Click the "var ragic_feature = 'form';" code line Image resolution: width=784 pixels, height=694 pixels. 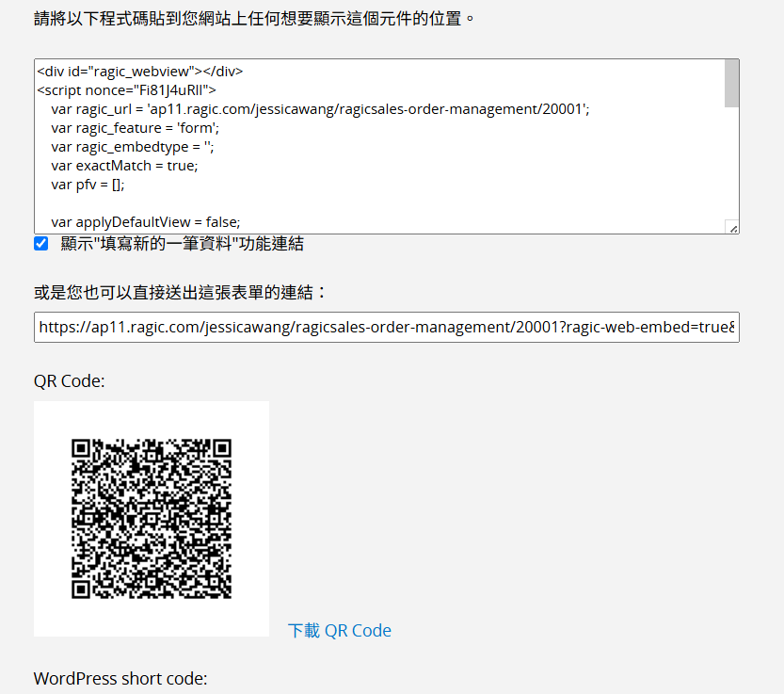pyautogui.click(x=135, y=128)
